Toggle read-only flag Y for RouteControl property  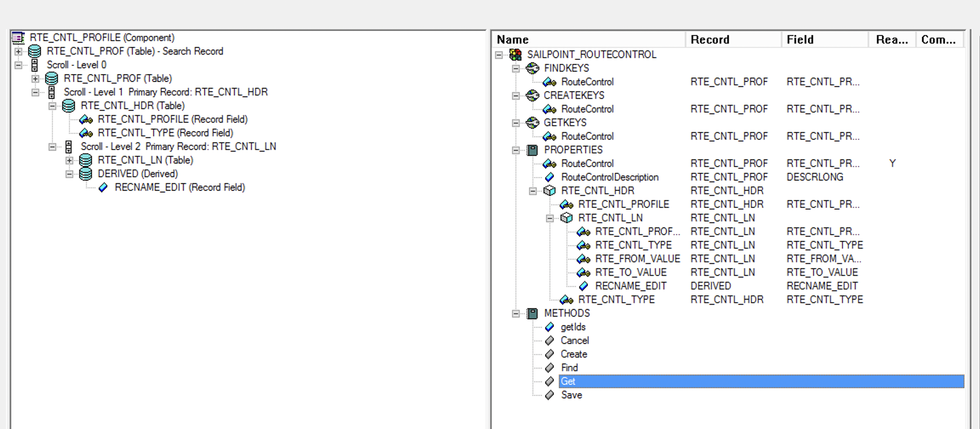tap(892, 163)
